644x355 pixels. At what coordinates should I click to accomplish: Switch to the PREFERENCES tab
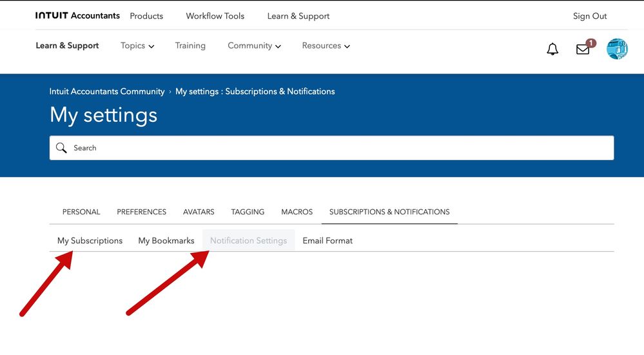tap(142, 212)
